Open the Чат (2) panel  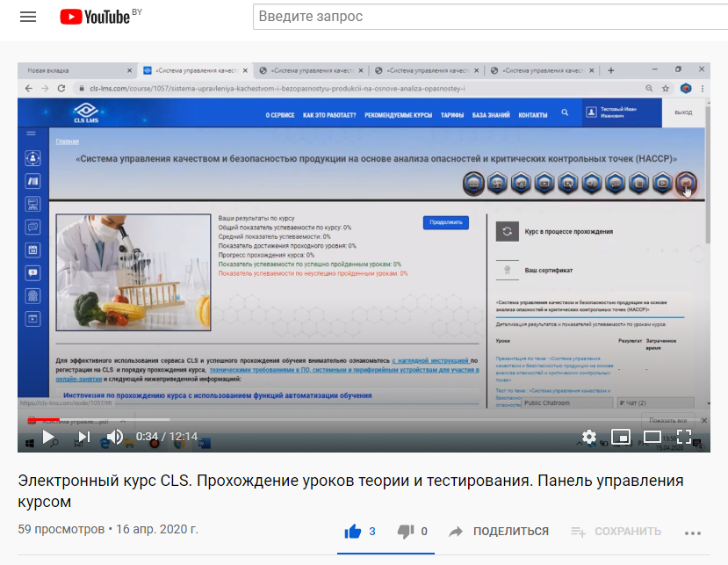click(x=655, y=402)
